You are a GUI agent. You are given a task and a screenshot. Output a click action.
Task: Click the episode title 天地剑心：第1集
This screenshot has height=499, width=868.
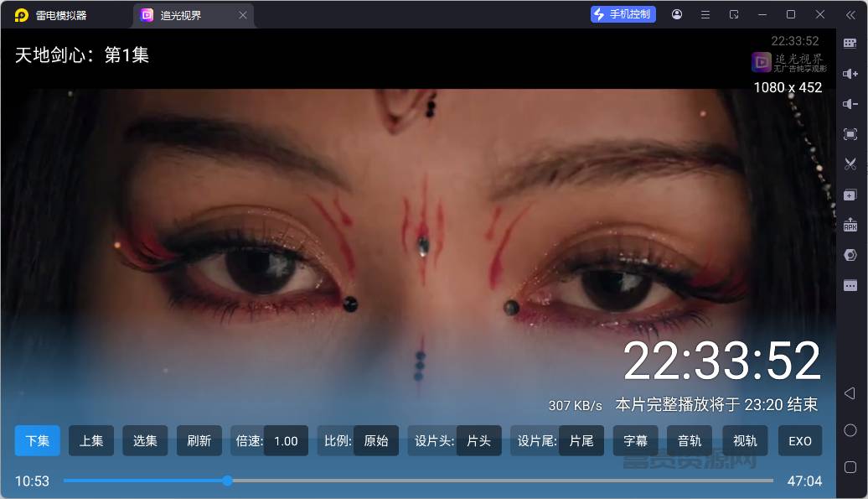point(82,55)
